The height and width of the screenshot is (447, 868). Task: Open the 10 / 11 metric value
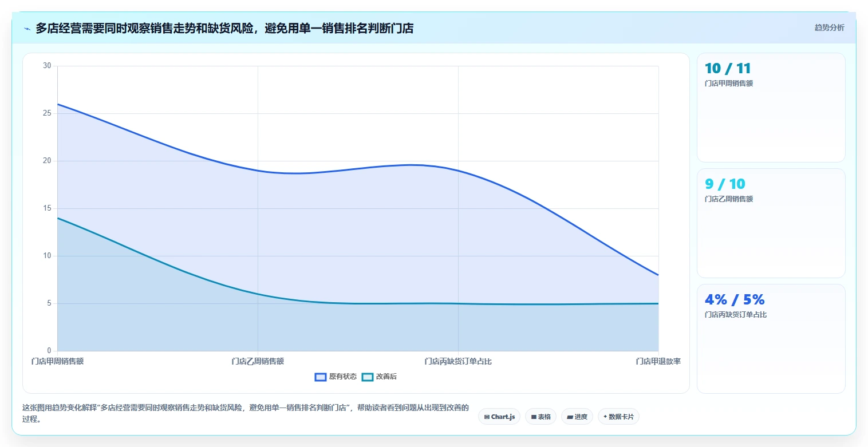(x=728, y=69)
